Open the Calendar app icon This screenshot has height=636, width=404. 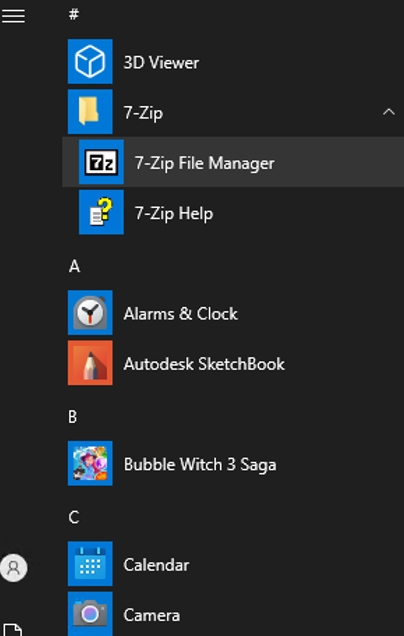[x=90, y=564]
